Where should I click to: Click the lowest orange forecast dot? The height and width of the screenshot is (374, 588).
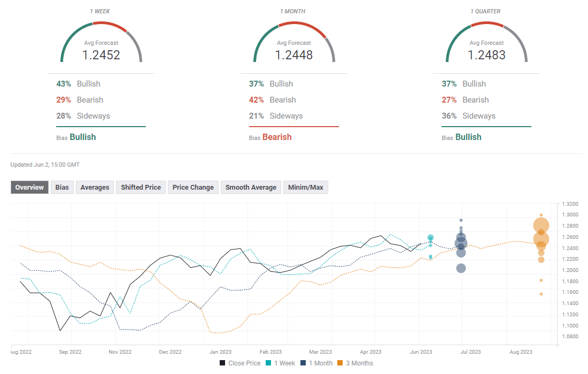coord(541,294)
